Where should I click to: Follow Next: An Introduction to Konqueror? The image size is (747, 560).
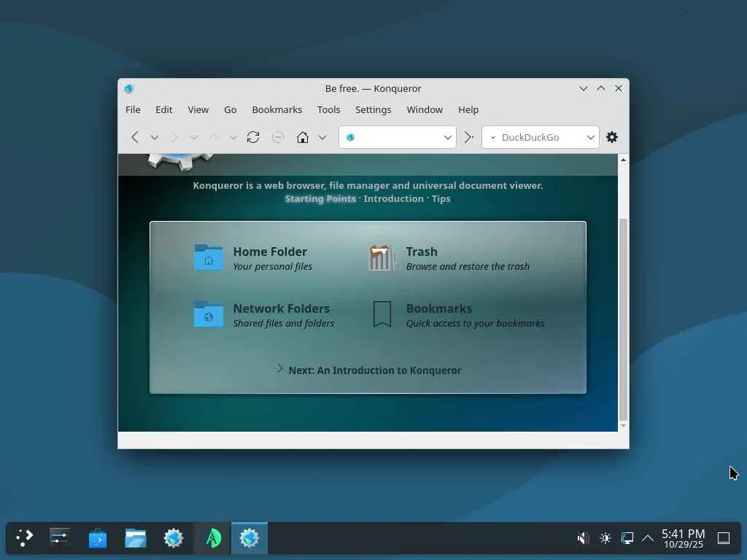(x=375, y=370)
